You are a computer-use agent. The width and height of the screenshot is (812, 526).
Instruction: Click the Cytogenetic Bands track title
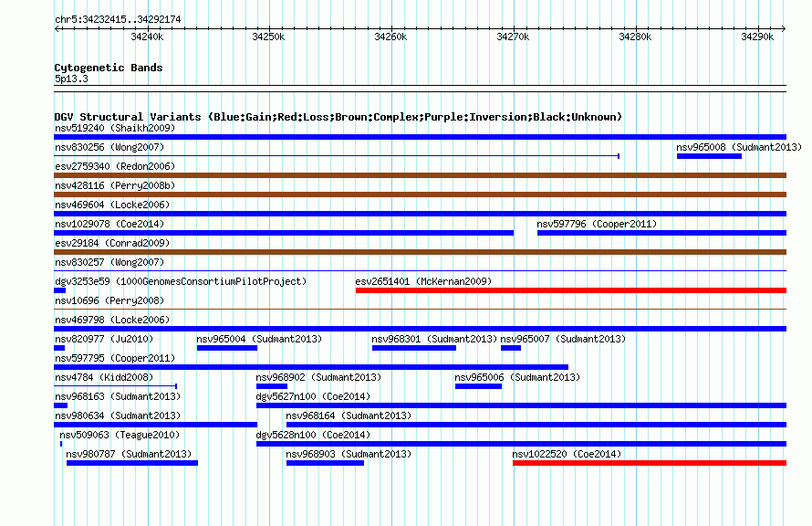(109, 68)
